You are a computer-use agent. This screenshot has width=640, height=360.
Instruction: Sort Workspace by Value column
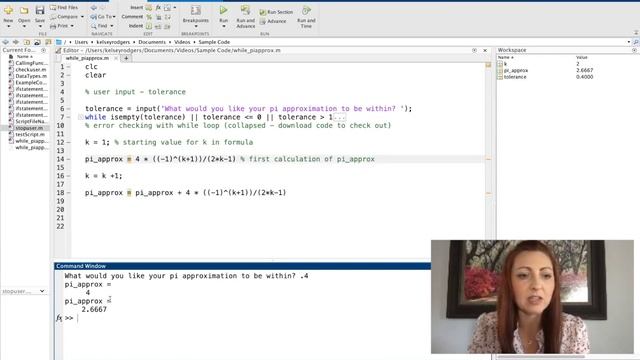[582, 58]
